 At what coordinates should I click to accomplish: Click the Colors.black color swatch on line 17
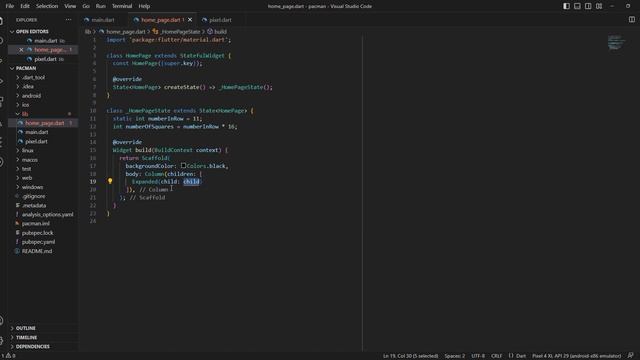point(183,166)
